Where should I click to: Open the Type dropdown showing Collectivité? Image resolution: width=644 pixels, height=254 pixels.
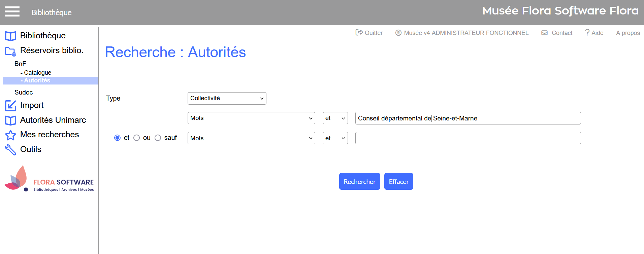click(227, 98)
